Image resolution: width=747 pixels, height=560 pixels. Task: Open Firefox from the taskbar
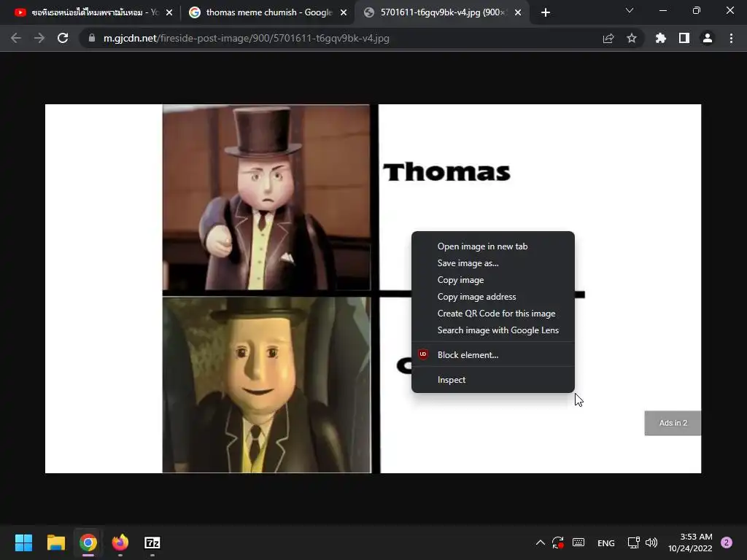click(120, 542)
